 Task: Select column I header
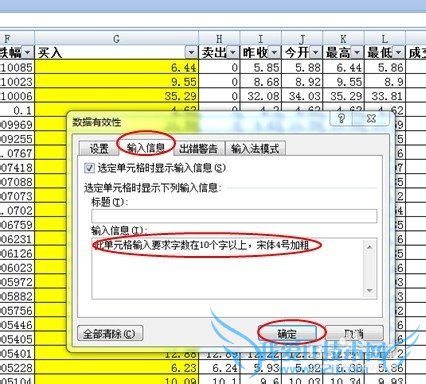coord(261,39)
